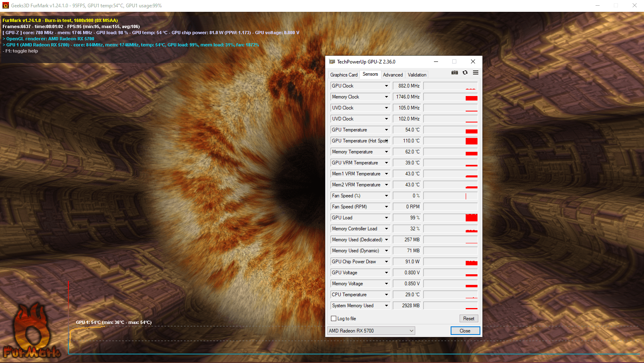Screen dimensions: 644x363
Task: Click the 91.0 W power draw value
Action: [x=407, y=262]
